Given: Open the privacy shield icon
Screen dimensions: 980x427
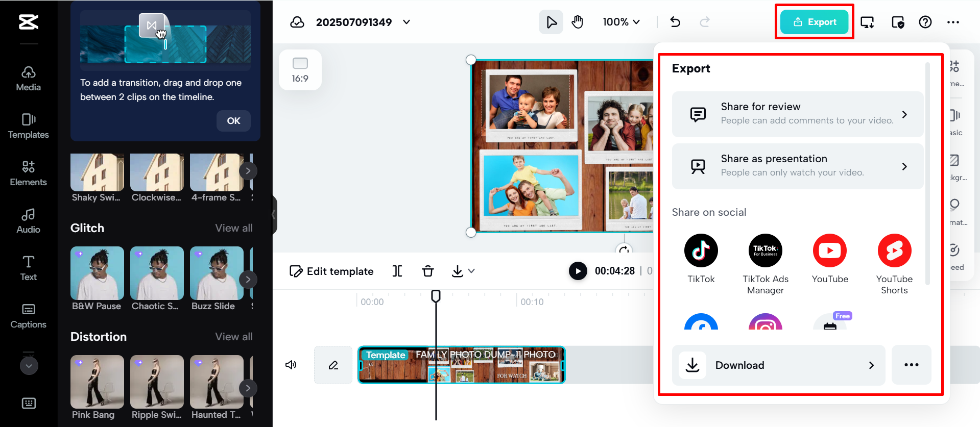Looking at the screenshot, I should pyautogui.click(x=898, y=22).
